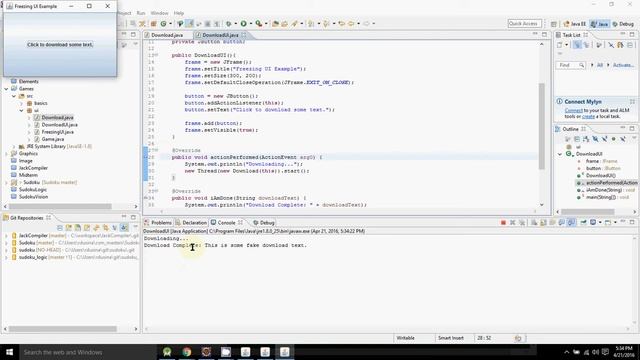Click Remove Launch X icon in Console

[512, 222]
